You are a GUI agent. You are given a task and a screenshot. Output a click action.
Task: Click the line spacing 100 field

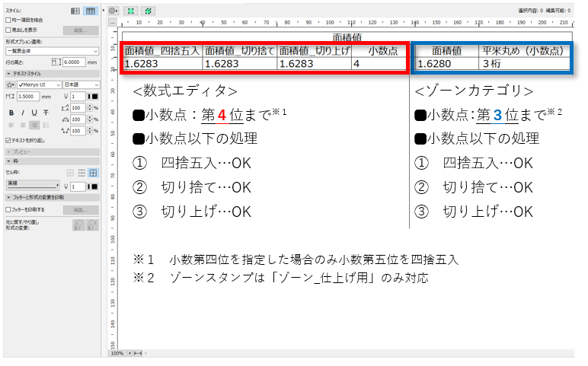point(78,108)
